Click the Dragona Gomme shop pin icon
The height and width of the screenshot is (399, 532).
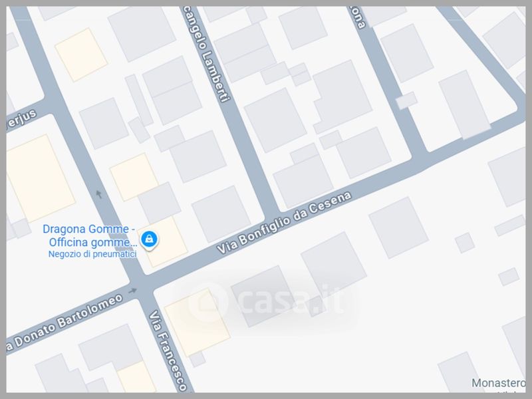(x=149, y=239)
